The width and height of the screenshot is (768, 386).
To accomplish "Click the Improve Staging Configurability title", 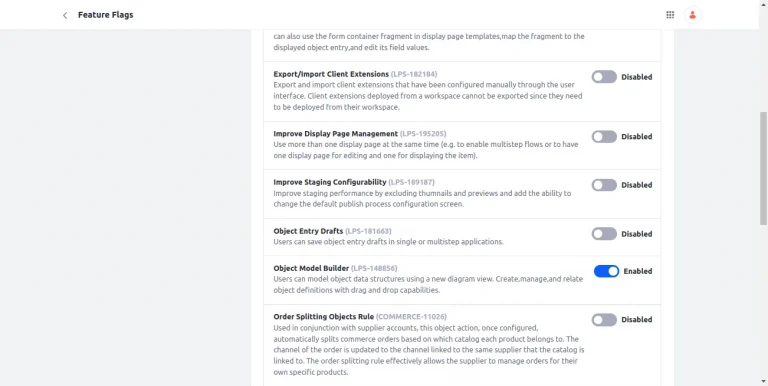I will tap(330, 182).
